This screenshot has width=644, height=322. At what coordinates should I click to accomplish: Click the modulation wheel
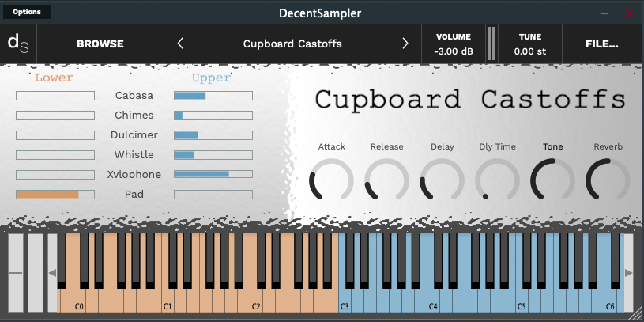36,273
